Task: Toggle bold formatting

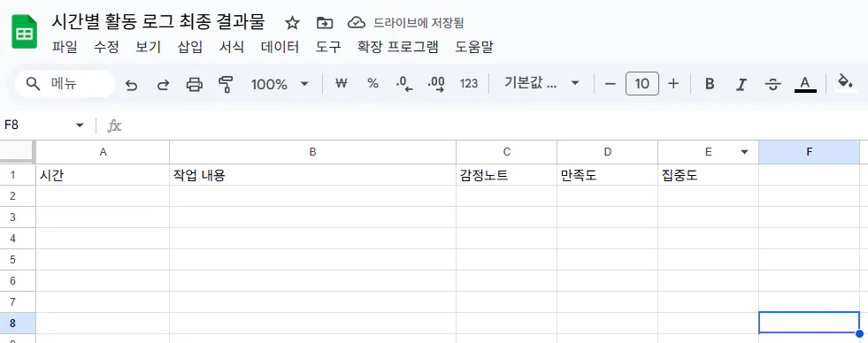Action: (x=710, y=84)
